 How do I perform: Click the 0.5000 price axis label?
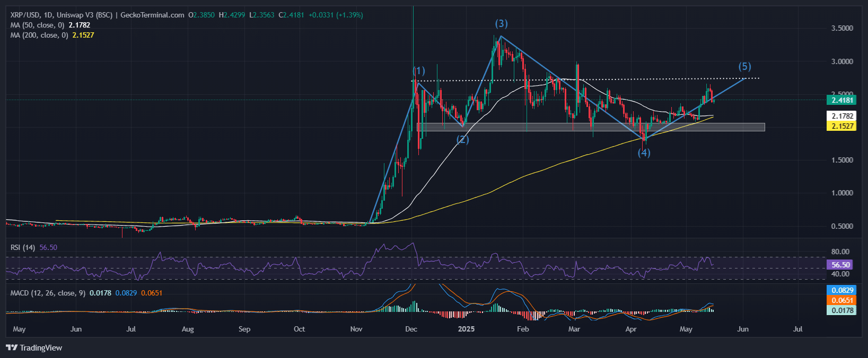pos(842,226)
